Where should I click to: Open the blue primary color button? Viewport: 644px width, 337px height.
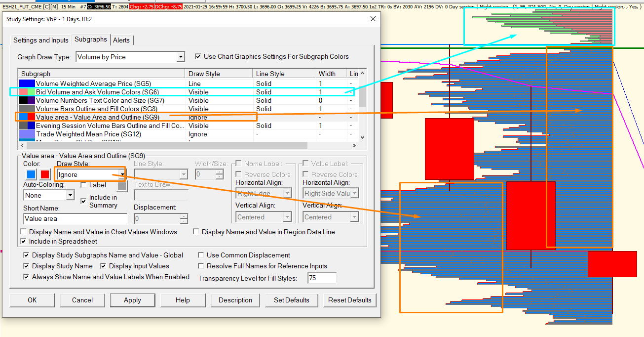tap(31, 174)
